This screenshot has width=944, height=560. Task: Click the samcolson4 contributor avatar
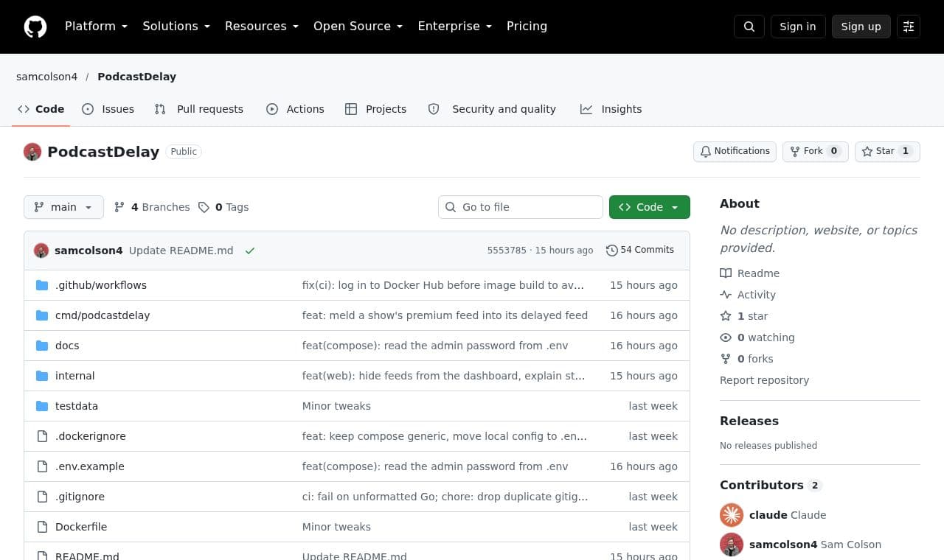pyautogui.click(x=732, y=545)
